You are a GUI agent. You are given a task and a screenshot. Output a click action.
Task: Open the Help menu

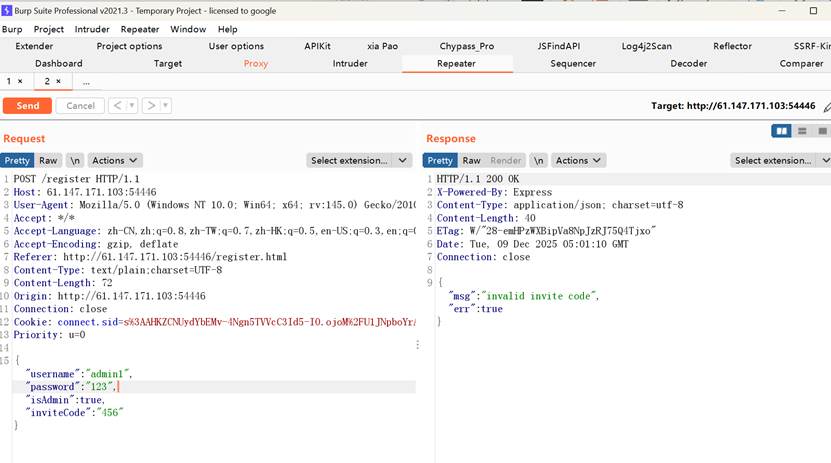pos(227,29)
